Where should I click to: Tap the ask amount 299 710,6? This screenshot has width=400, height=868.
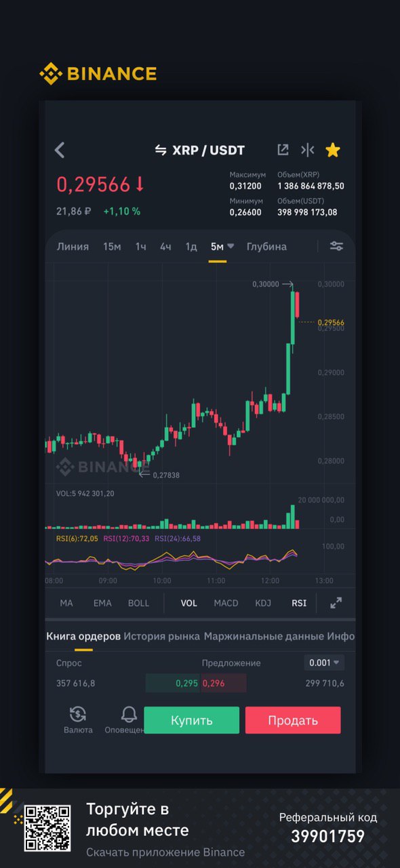pyautogui.click(x=325, y=683)
